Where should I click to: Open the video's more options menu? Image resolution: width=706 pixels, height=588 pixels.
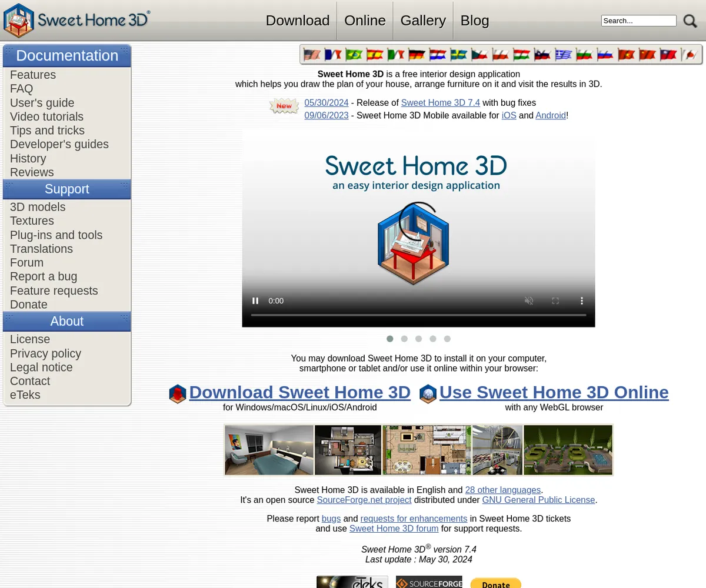click(582, 300)
